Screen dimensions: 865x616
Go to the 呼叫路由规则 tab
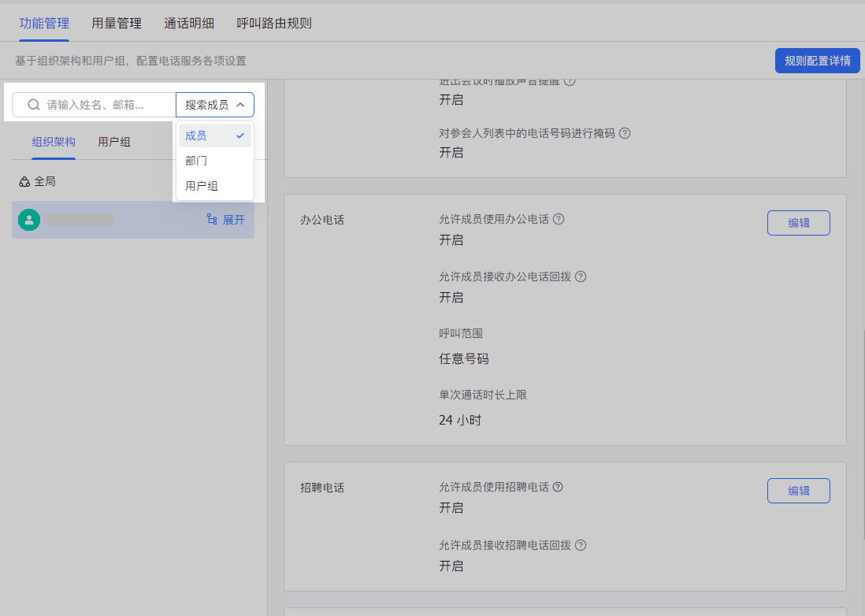click(274, 24)
